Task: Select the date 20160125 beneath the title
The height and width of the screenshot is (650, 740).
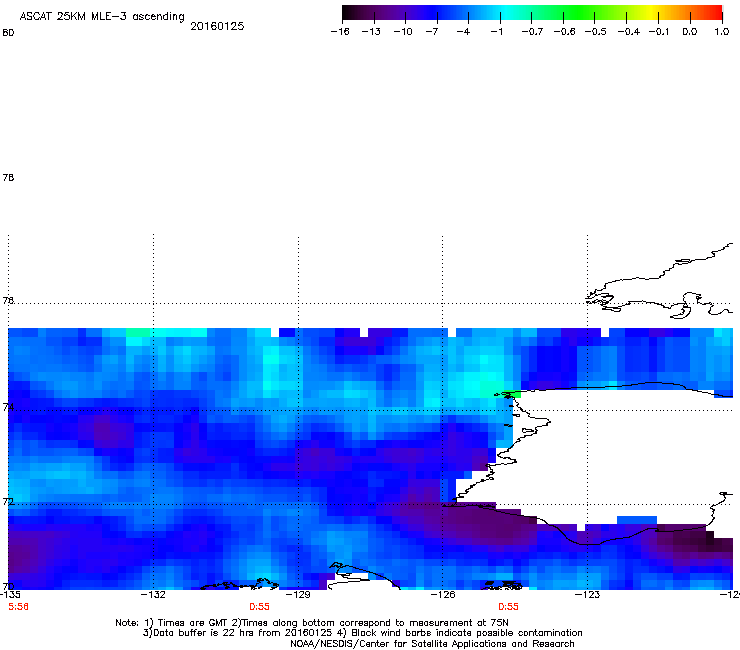Action: [217, 26]
